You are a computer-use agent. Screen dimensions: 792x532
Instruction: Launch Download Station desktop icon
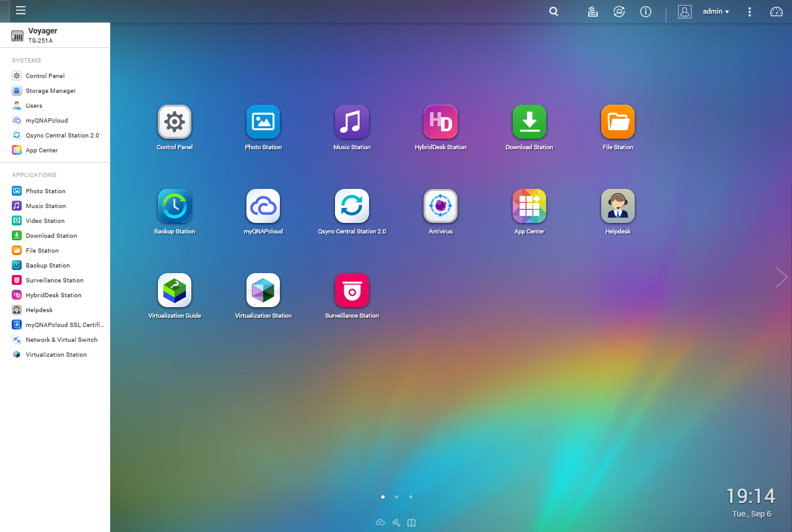529,121
